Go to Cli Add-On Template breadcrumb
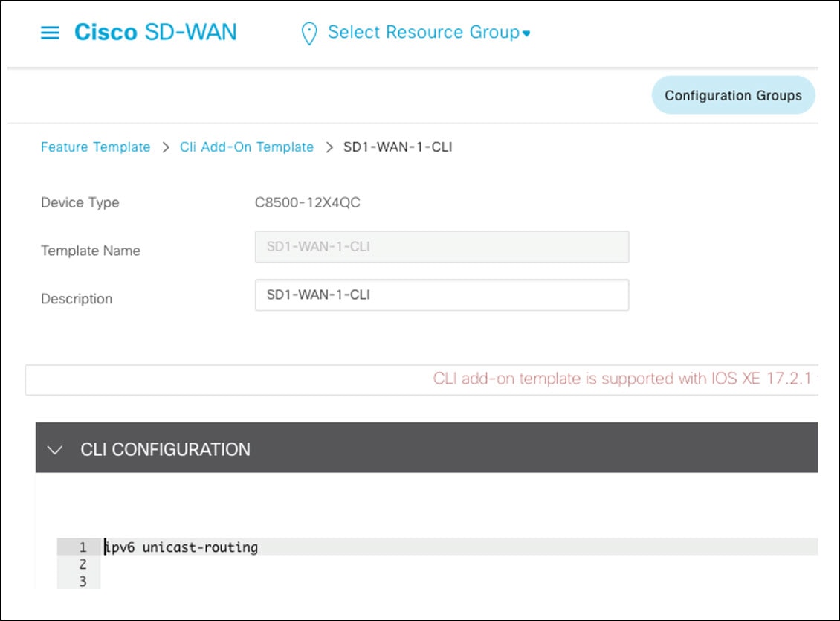 click(x=247, y=147)
